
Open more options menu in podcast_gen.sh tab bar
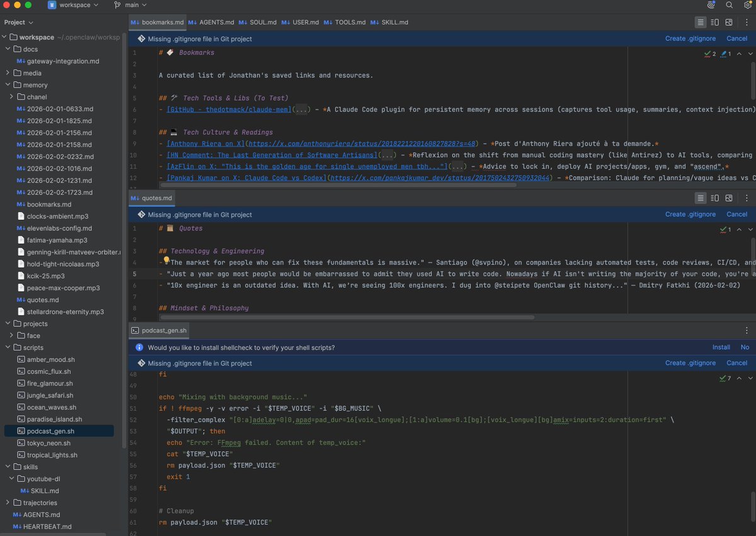point(746,330)
